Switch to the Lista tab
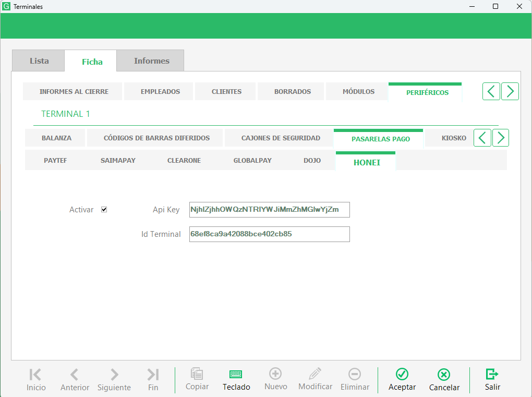532x397 pixels. pyautogui.click(x=39, y=61)
